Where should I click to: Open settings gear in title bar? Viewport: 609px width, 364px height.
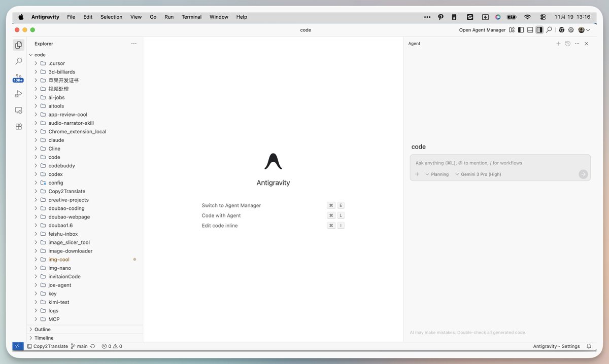tap(571, 30)
